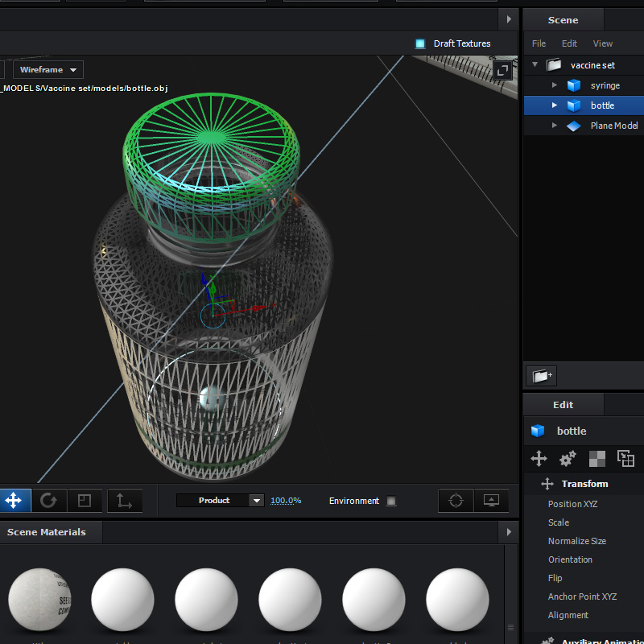Click the crosshair focus target icon
The width and height of the screenshot is (644, 644).
[x=456, y=501]
